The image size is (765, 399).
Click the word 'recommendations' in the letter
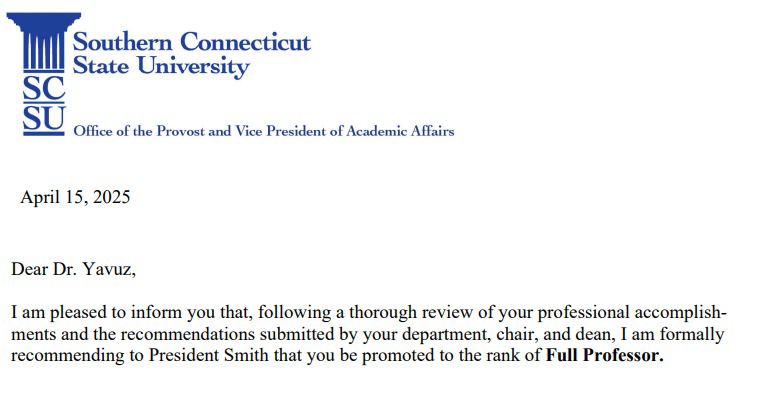187,334
